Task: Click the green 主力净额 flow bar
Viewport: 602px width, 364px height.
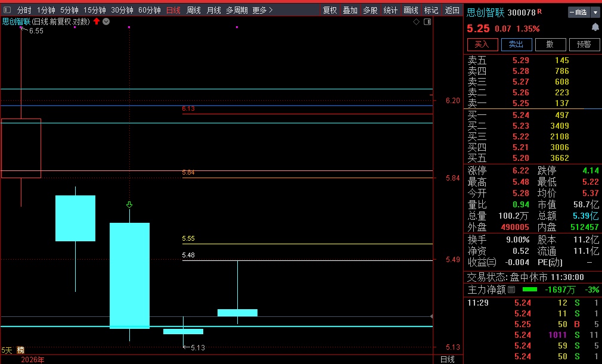Action: pyautogui.click(x=530, y=290)
